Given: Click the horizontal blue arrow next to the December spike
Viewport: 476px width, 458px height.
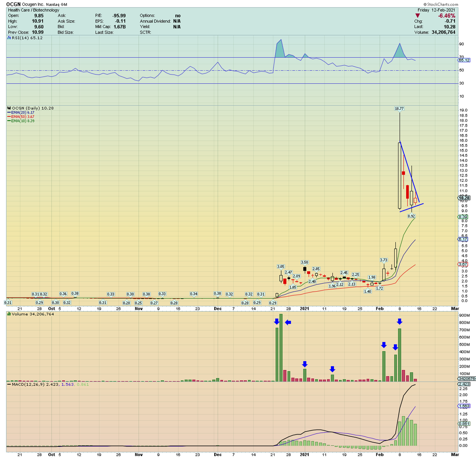Looking at the screenshot, I should (289, 322).
